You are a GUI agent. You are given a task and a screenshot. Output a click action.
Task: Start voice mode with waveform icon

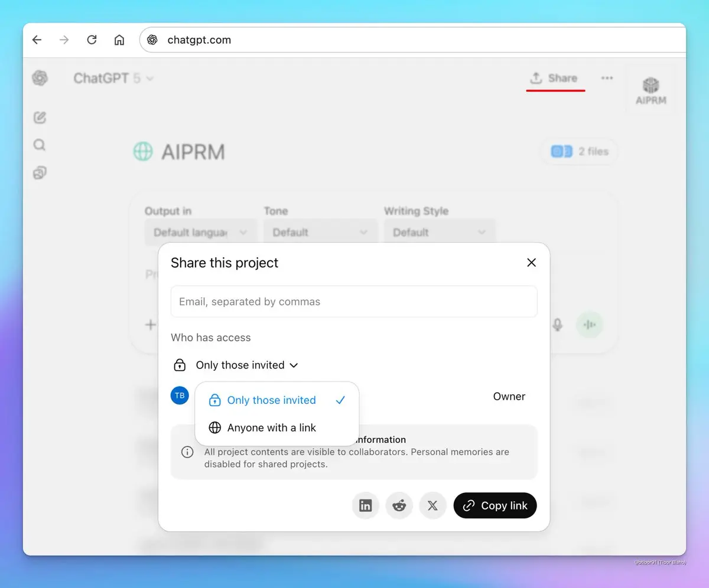click(x=589, y=325)
